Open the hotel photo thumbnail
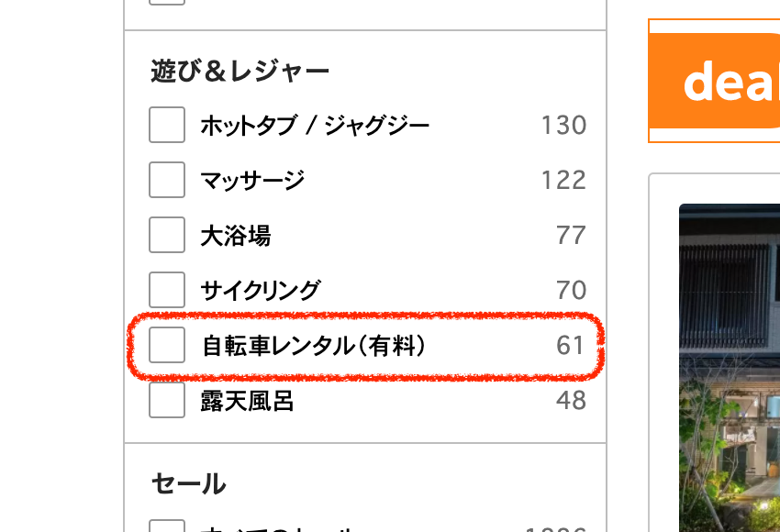Image resolution: width=780 pixels, height=532 pixels. 730,367
